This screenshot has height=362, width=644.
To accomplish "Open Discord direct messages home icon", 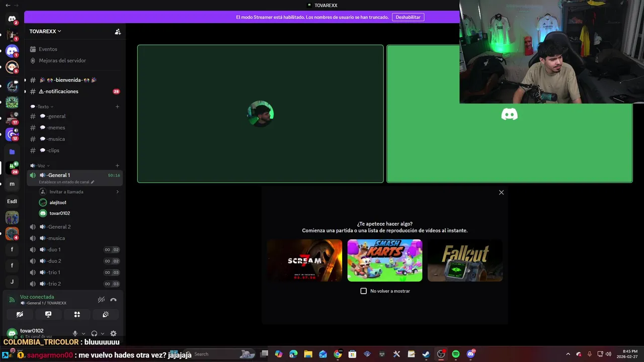I will [12, 19].
